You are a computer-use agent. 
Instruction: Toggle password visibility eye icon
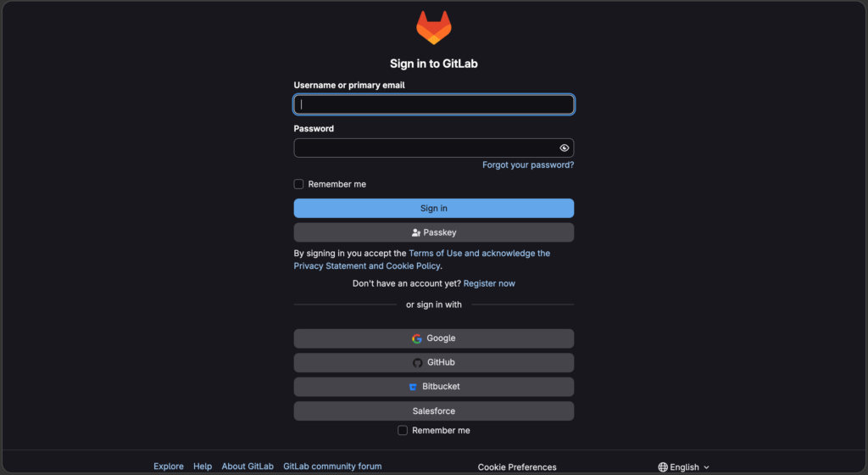click(x=564, y=148)
